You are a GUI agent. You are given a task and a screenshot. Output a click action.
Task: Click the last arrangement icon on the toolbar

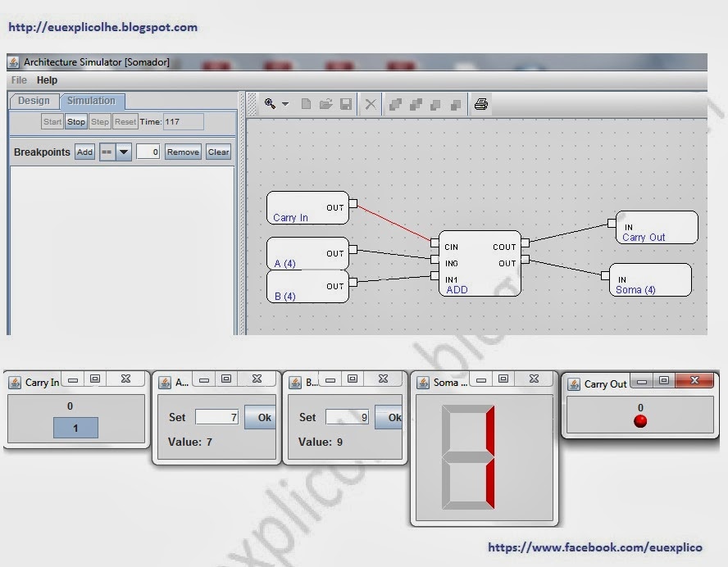(457, 103)
